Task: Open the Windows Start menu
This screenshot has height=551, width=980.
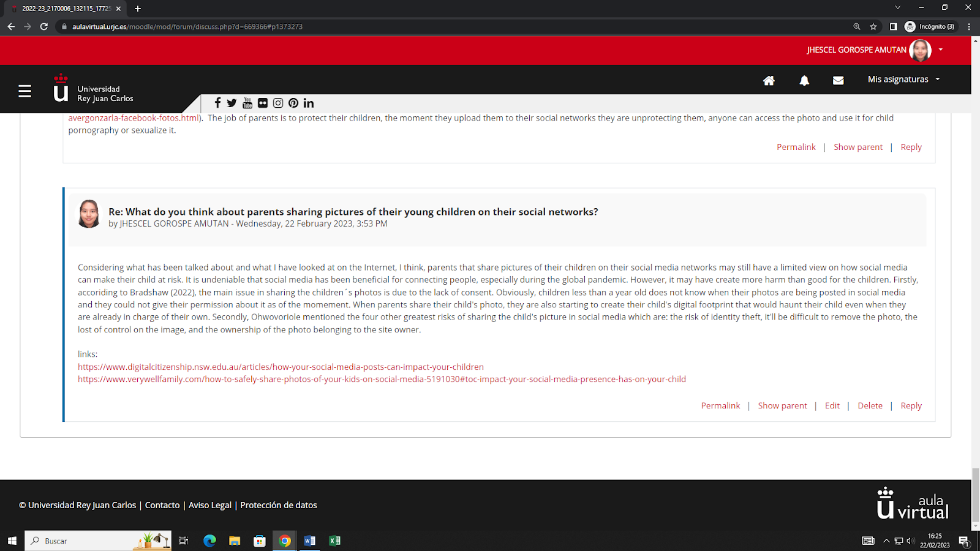Action: point(12,541)
